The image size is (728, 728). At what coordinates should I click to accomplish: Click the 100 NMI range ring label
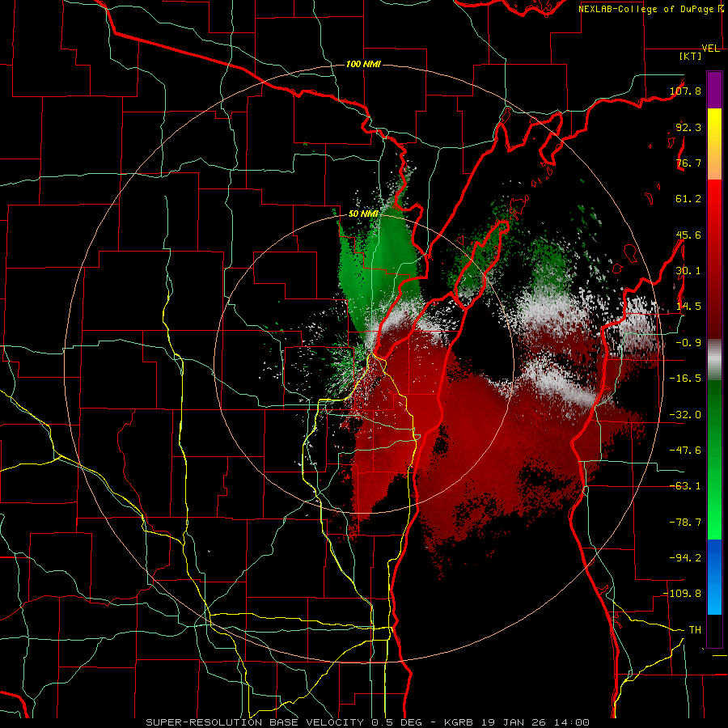coord(363,64)
